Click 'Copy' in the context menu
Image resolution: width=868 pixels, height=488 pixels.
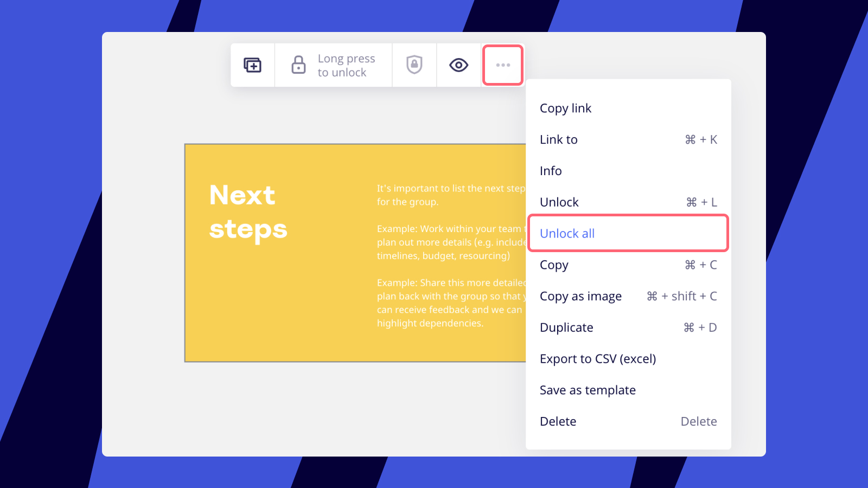point(554,265)
